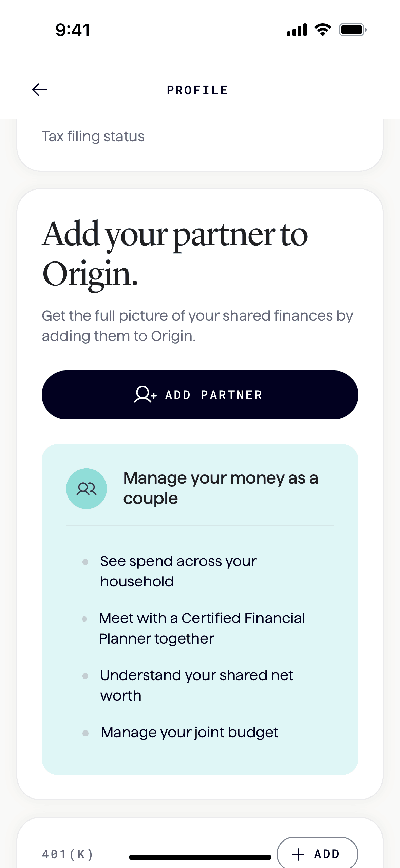Viewport: 400px width, 868px height.
Task: Tap the 'Get the full picture' description text
Action: 197,326
